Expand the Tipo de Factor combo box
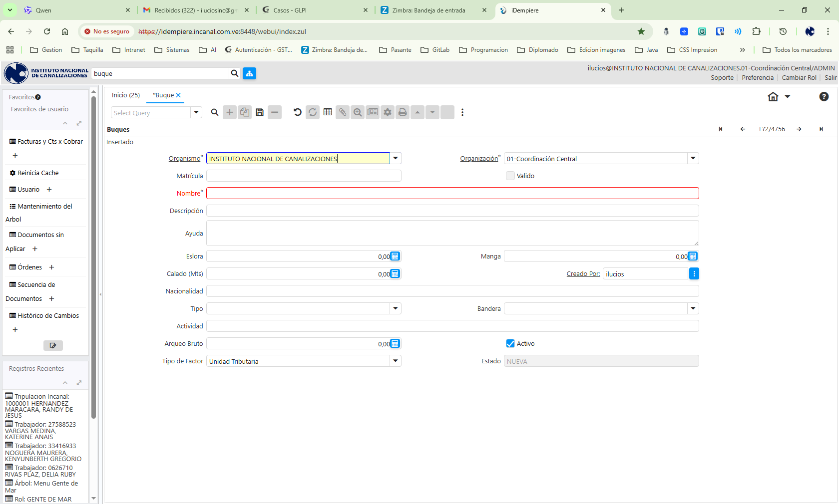Viewport: 839px width, 504px height. (396, 361)
